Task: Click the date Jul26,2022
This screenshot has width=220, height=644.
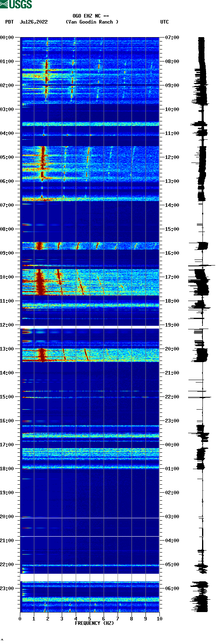Action: click(x=33, y=22)
